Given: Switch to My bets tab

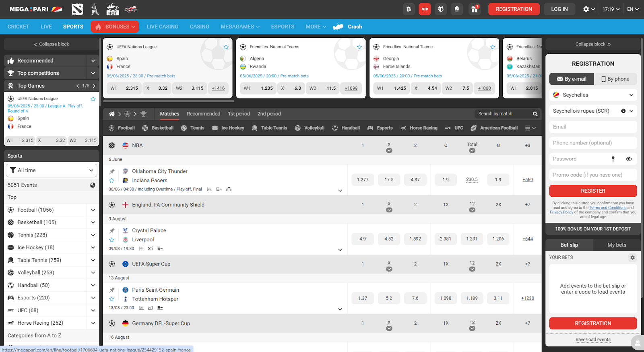Looking at the screenshot, I should (617, 245).
